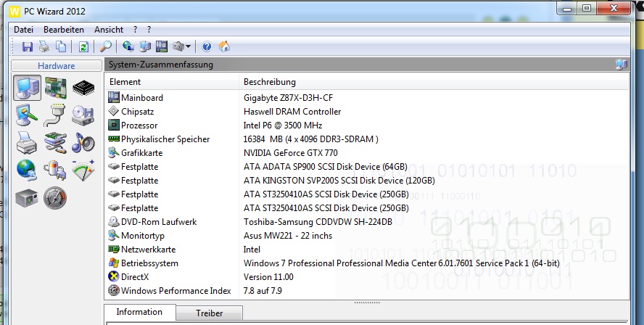Screen dimensions: 644x325
Task: Select the Network globe sidebar icon
Action: 27,170
